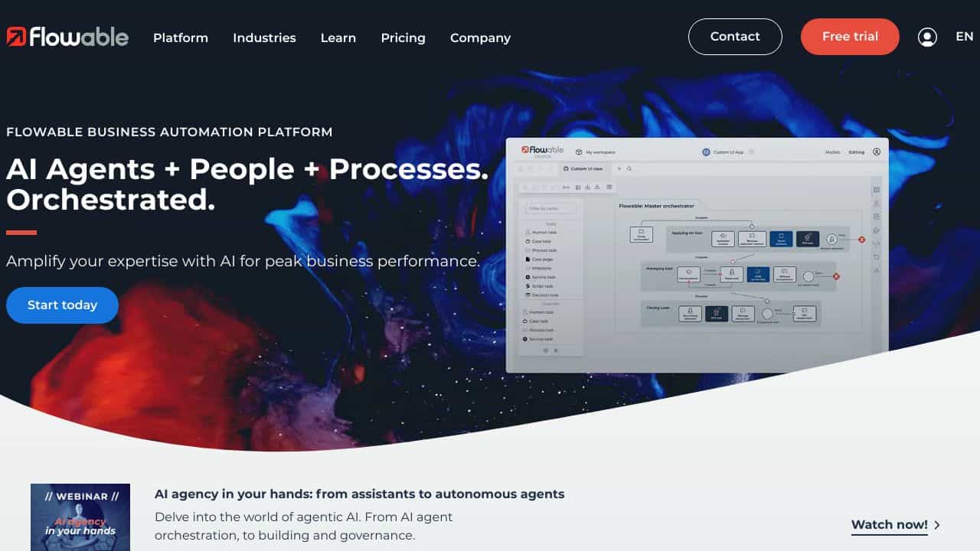This screenshot has width=980, height=551.
Task: Open the Learn menu
Action: (338, 37)
